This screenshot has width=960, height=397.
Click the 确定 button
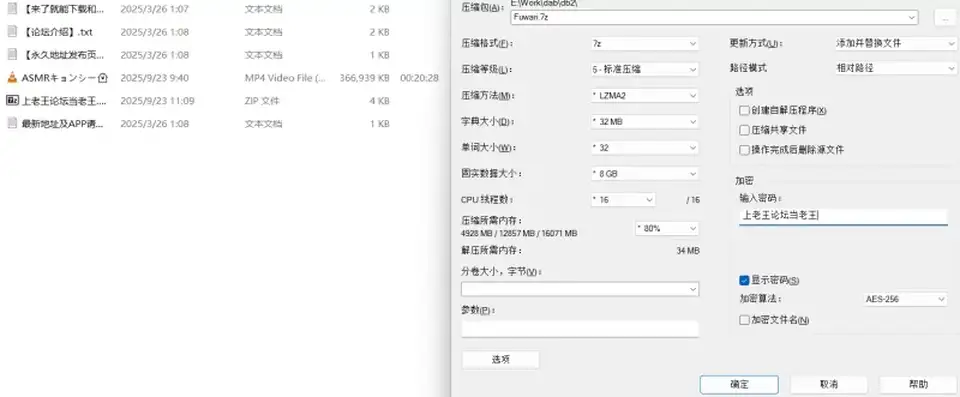tap(739, 385)
